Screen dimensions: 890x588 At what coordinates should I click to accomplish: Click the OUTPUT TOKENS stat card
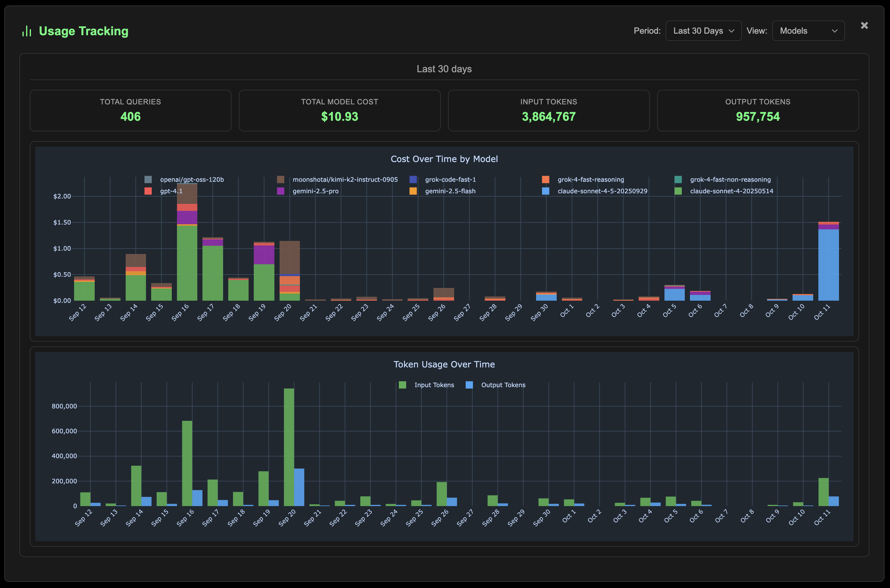[x=758, y=110]
